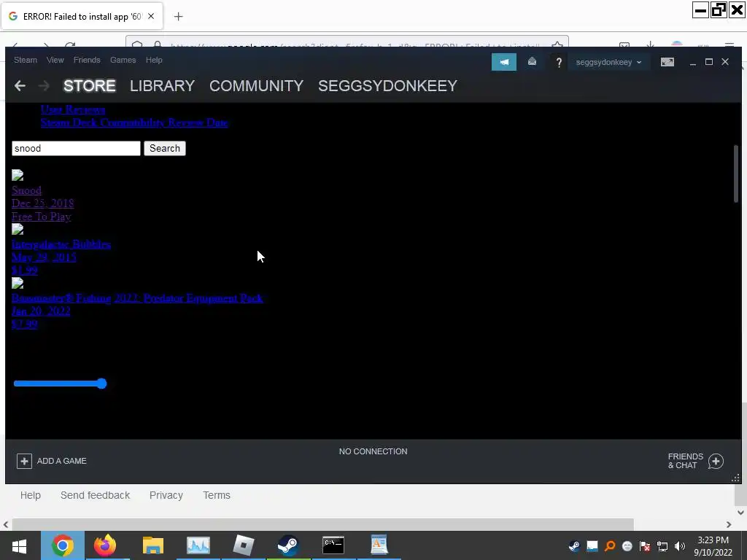Switch Steam to Big Picture mode icon
Image resolution: width=747 pixels, height=560 pixels.
(667, 62)
